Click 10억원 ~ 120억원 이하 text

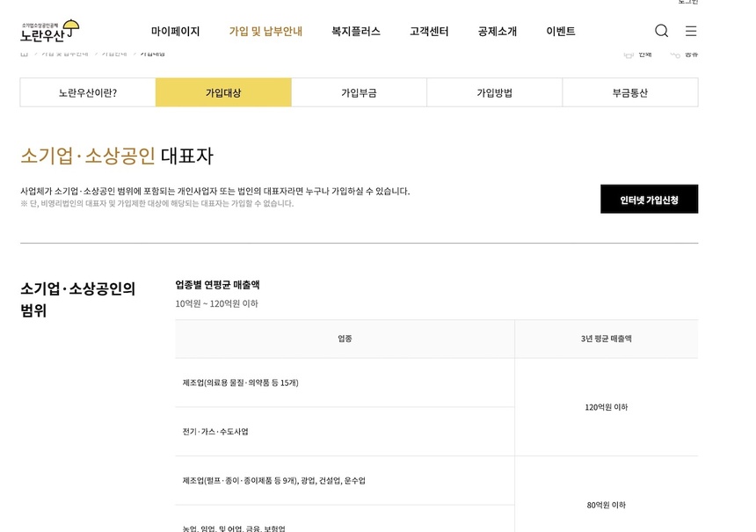coord(216,303)
